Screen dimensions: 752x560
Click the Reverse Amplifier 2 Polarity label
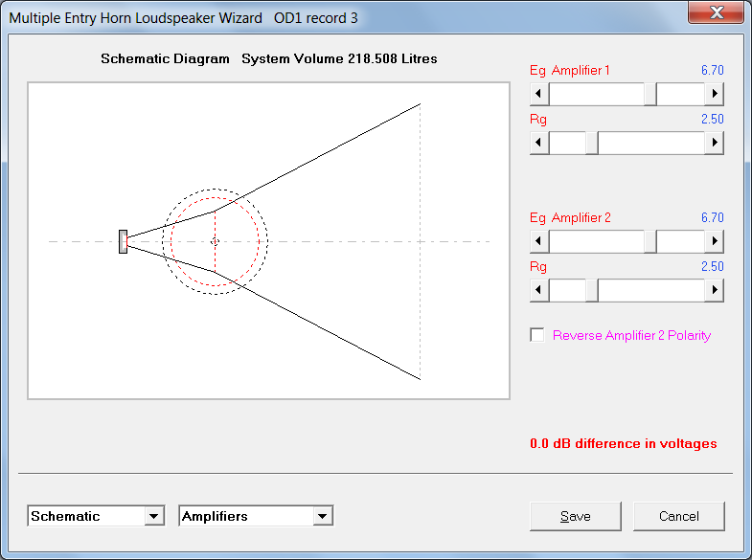[631, 335]
